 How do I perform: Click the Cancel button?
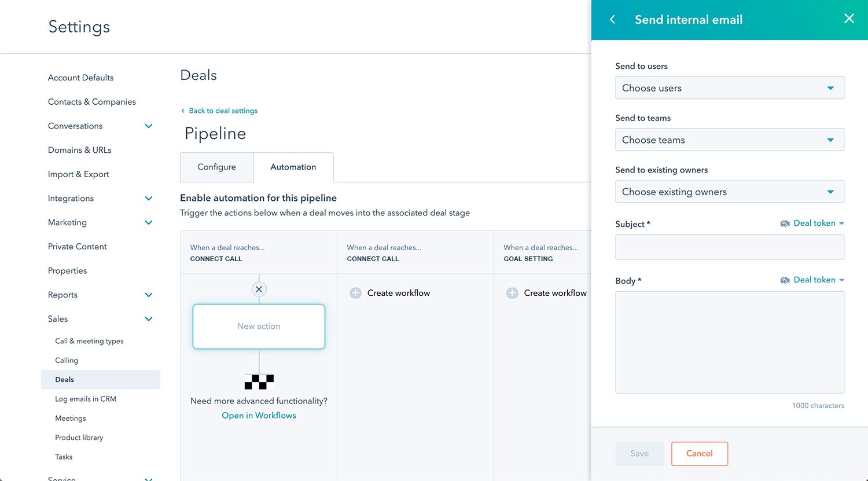[700, 454]
